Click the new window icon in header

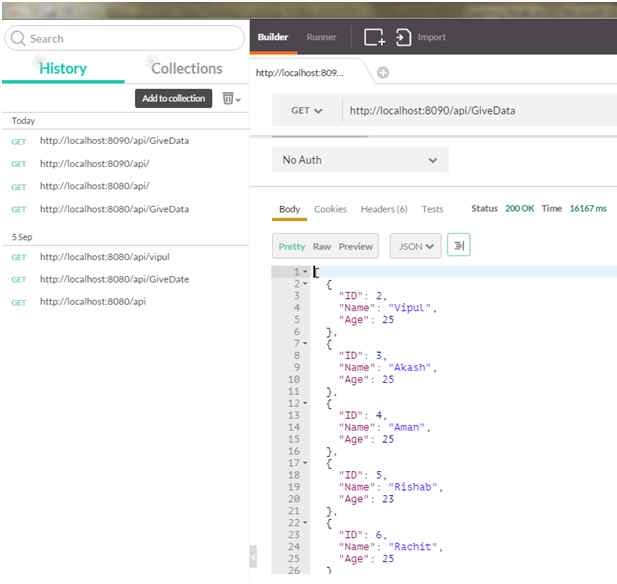[374, 37]
